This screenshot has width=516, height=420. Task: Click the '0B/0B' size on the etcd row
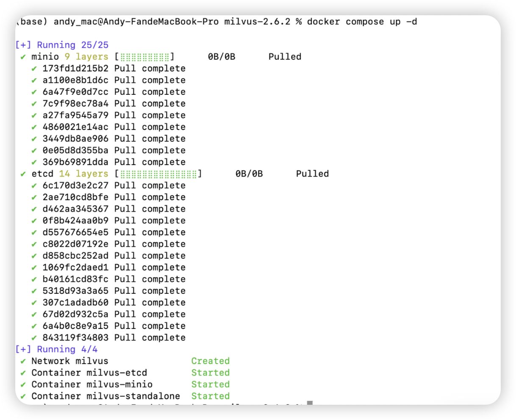(x=249, y=174)
